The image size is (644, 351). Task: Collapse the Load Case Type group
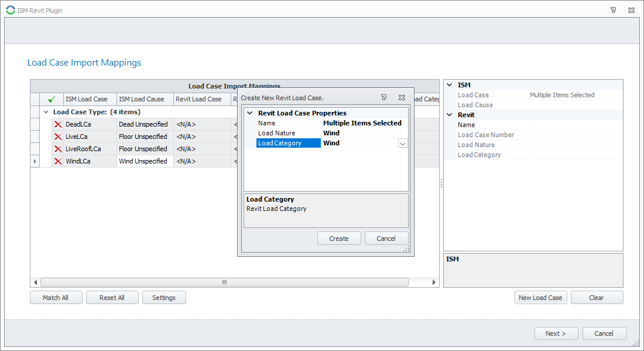pos(46,112)
